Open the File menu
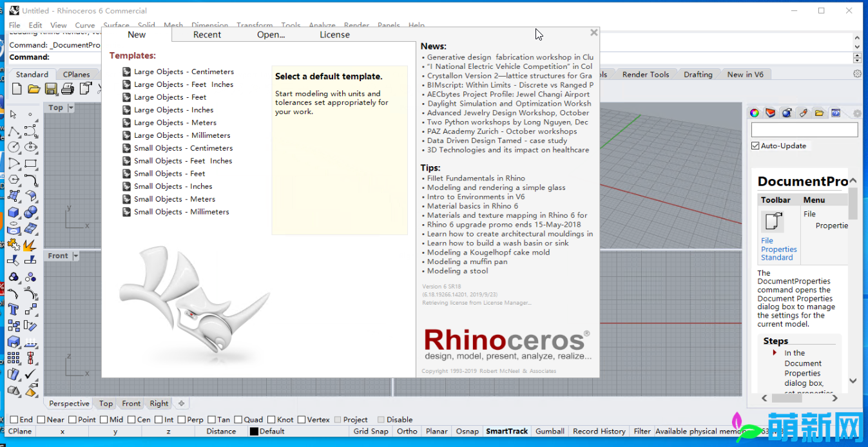The width and height of the screenshot is (868, 447). [x=14, y=25]
